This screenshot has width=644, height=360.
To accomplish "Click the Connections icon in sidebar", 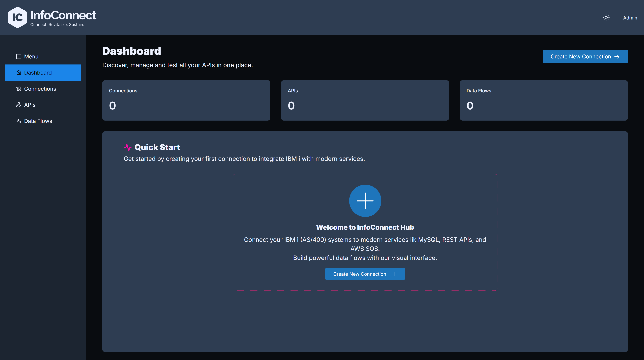I will pyautogui.click(x=19, y=89).
